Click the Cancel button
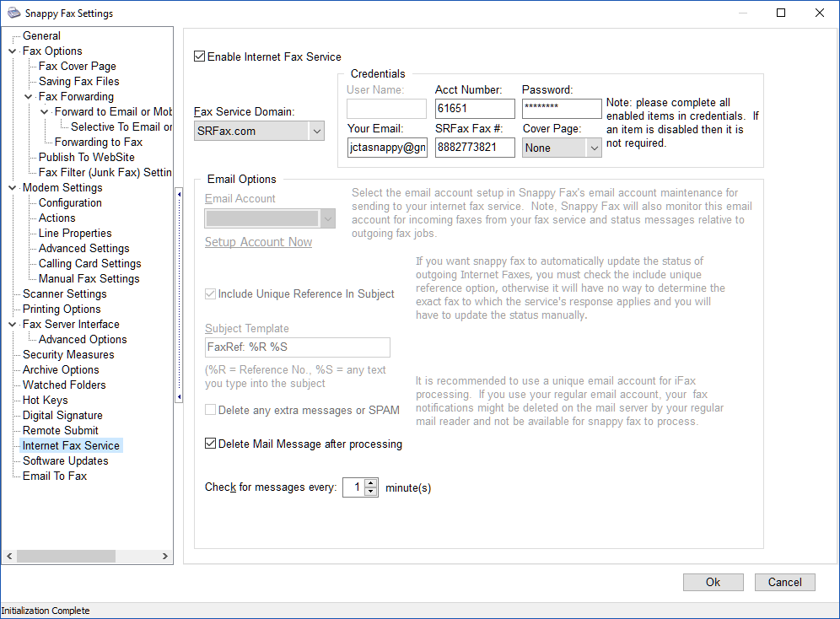 784,582
